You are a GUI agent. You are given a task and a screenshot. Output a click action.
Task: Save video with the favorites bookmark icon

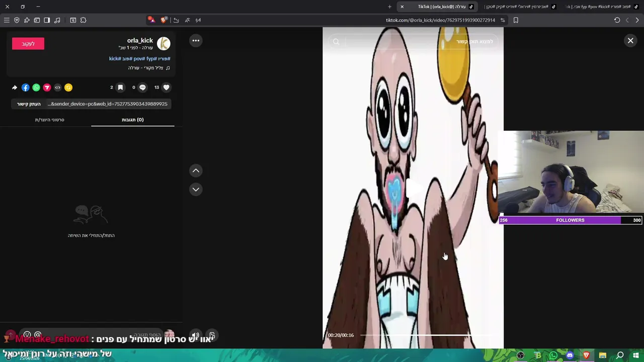(120, 87)
